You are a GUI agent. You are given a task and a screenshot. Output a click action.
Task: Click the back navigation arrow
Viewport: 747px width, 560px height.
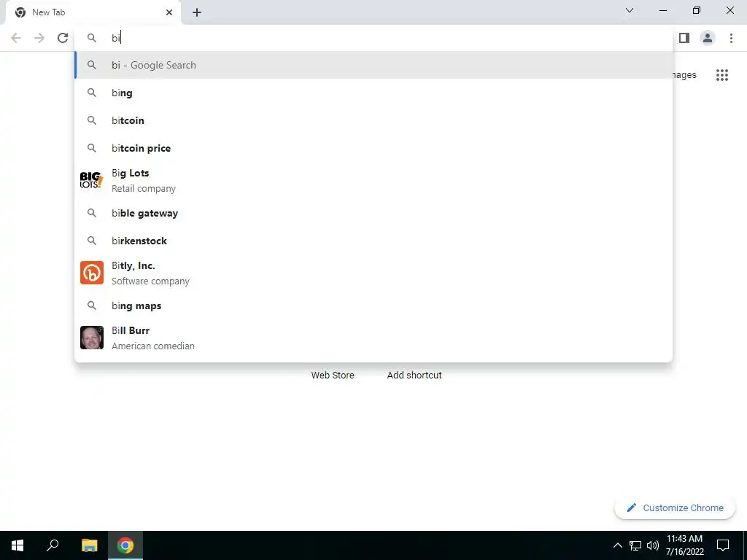(x=16, y=38)
